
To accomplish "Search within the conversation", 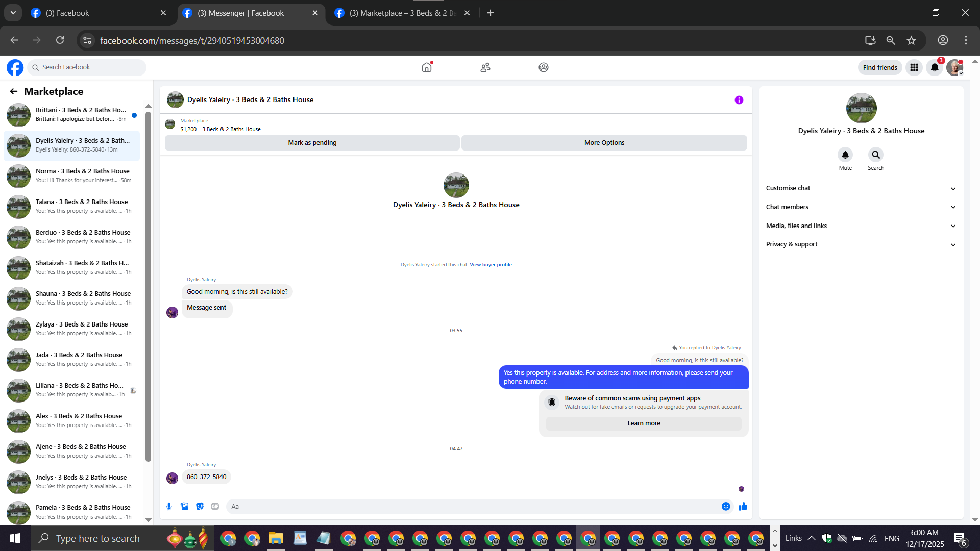I will tap(876, 155).
